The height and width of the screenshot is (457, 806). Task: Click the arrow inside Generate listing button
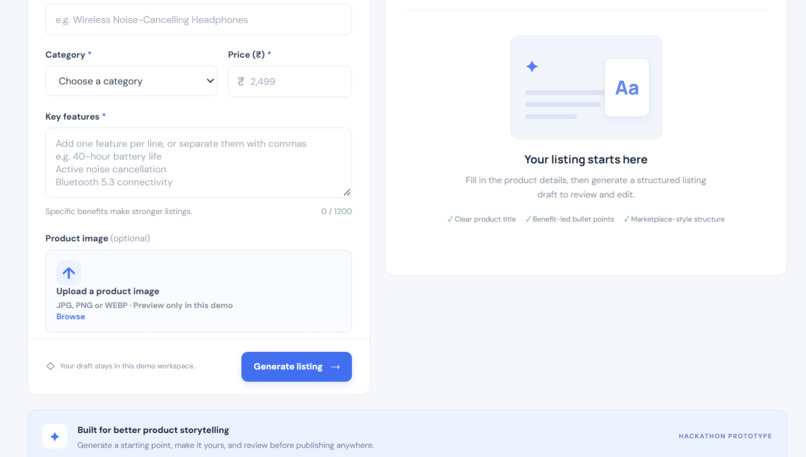coord(336,367)
